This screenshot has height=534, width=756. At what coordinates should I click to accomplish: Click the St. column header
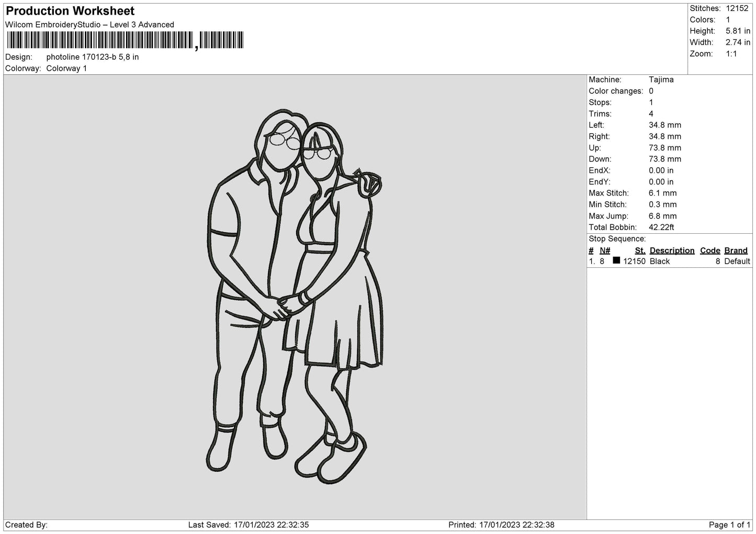640,251
